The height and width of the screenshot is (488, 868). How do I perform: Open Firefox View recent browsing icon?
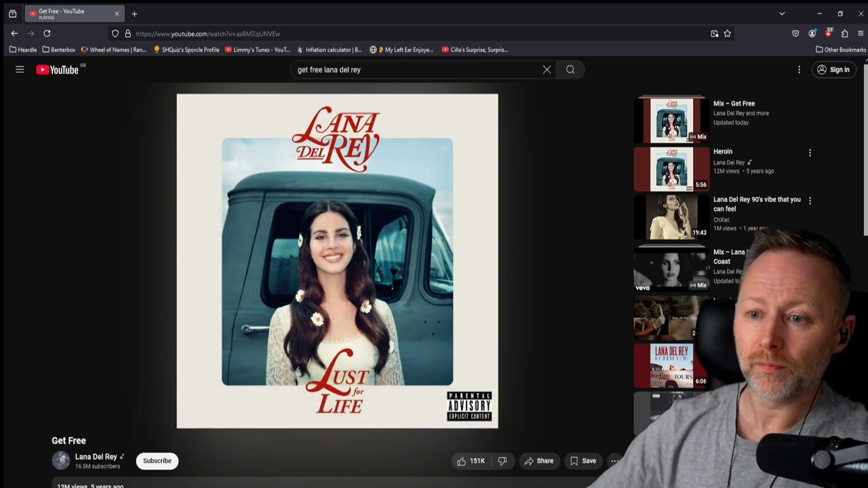point(12,14)
